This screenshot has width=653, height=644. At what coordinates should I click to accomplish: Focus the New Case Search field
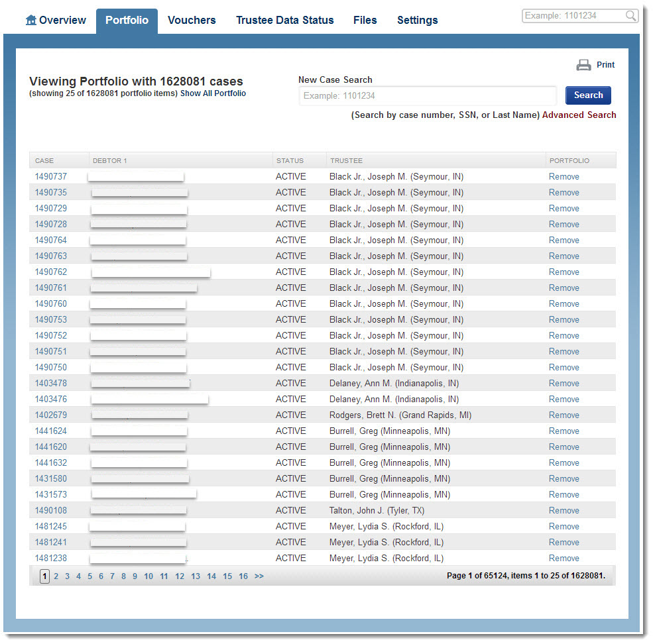(x=427, y=95)
